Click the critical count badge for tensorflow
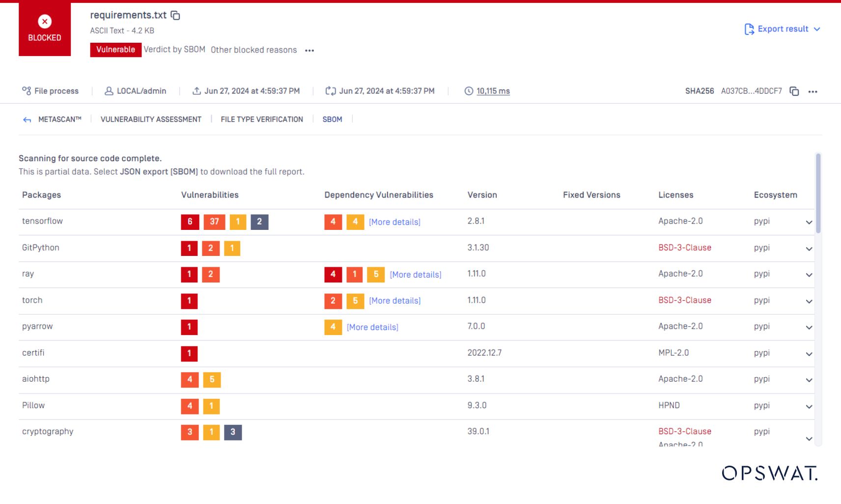Image resolution: width=841 pixels, height=504 pixels. 189,222
